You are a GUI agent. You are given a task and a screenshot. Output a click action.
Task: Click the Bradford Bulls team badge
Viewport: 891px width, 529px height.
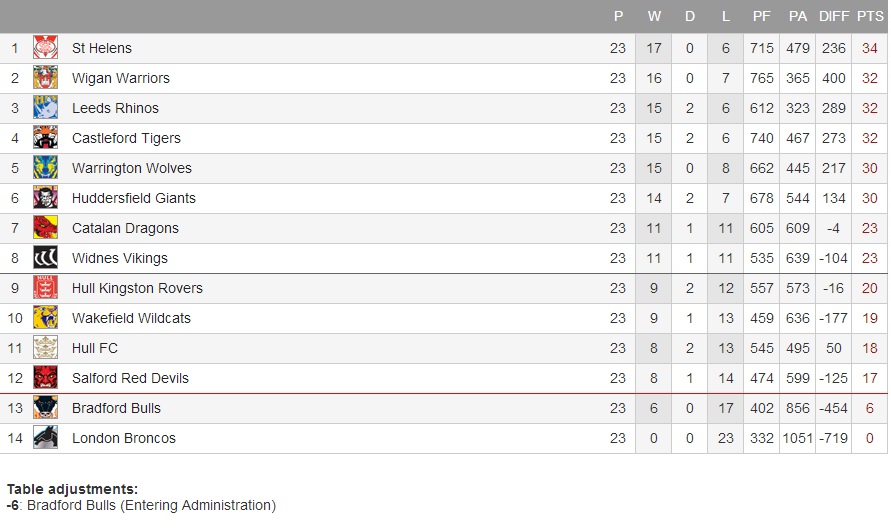click(x=45, y=408)
